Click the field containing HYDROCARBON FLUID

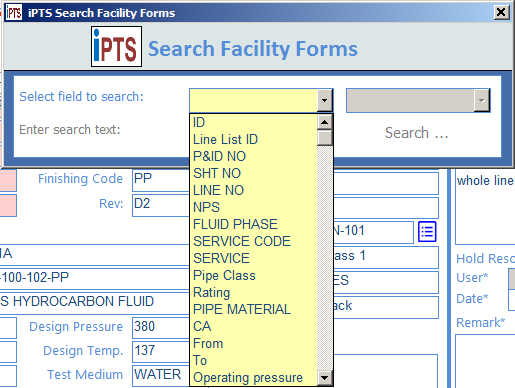(x=95, y=302)
